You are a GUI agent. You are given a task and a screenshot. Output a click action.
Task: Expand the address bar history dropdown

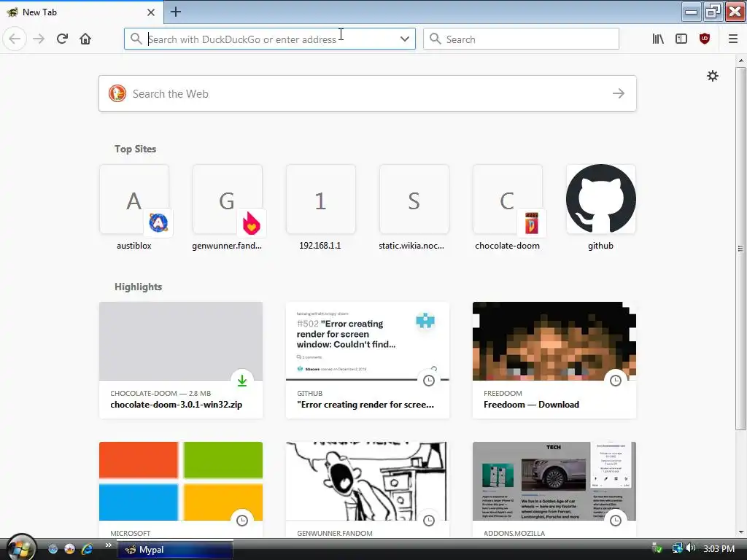coord(404,39)
